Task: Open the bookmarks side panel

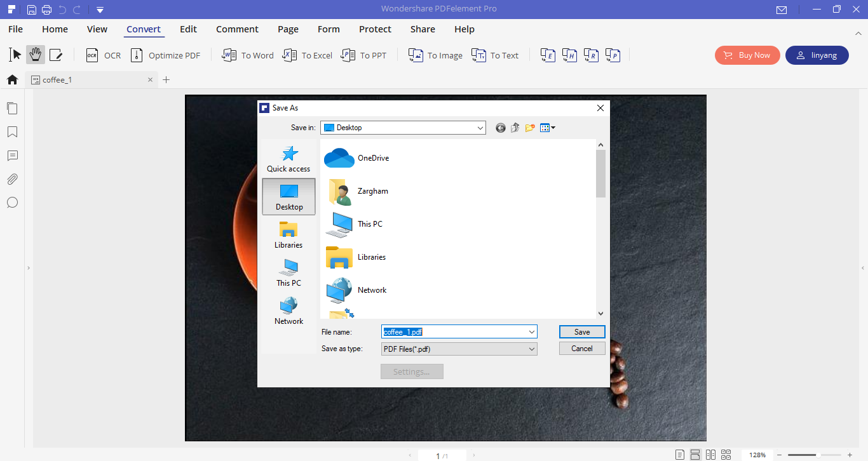Action: pyautogui.click(x=12, y=132)
